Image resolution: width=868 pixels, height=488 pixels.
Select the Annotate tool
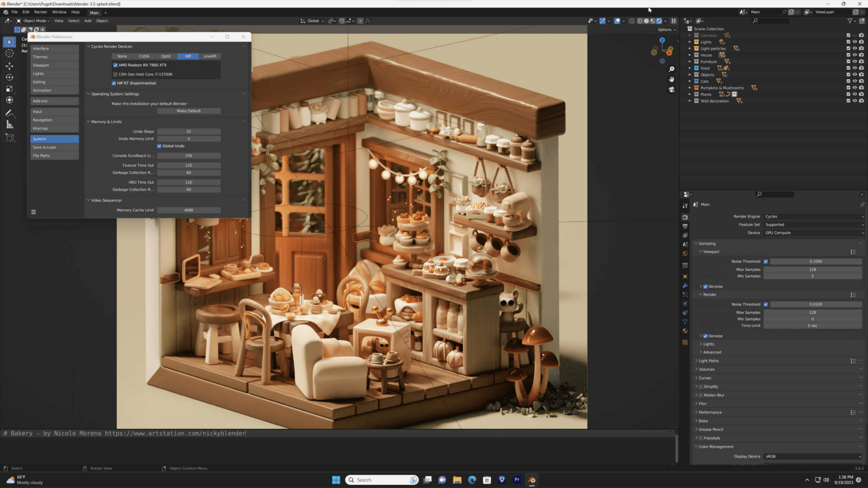point(9,112)
